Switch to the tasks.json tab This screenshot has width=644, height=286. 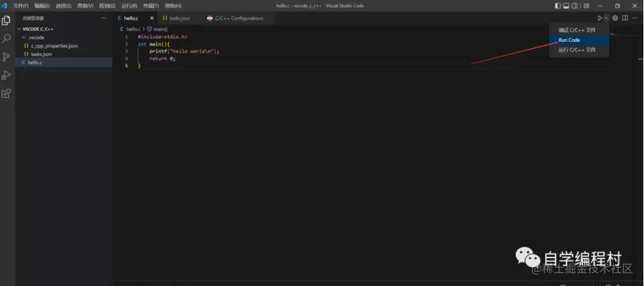179,18
